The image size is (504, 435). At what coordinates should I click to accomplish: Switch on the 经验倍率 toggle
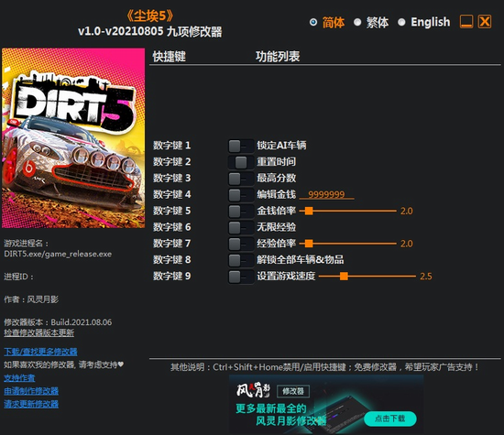(x=241, y=244)
